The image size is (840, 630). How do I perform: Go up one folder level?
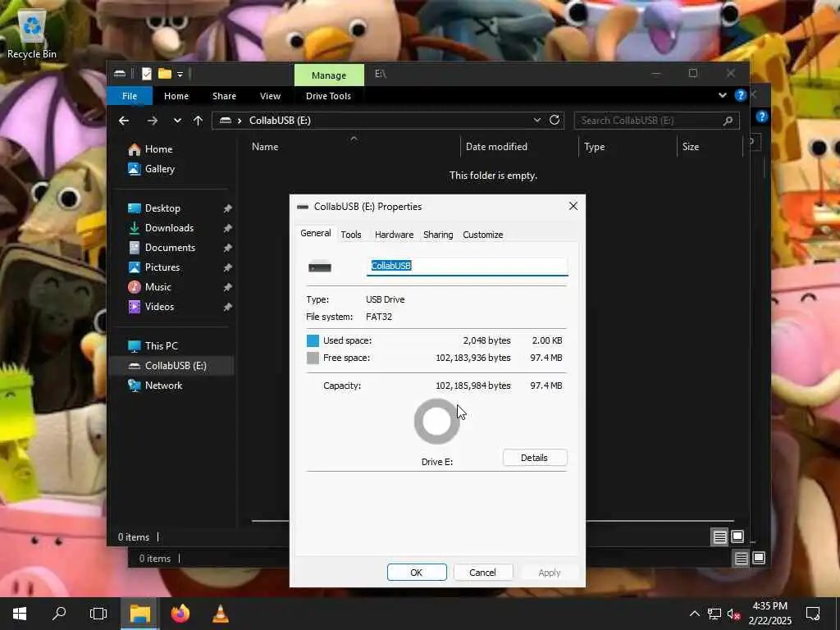(199, 121)
